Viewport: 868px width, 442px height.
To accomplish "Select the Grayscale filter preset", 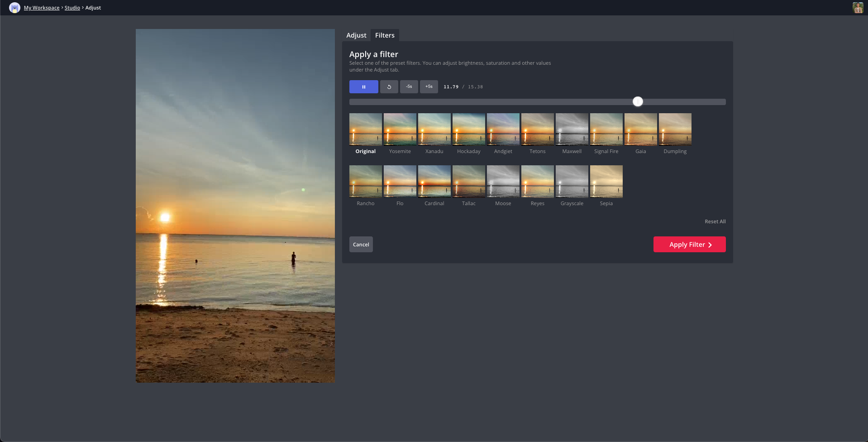I will pos(572,182).
